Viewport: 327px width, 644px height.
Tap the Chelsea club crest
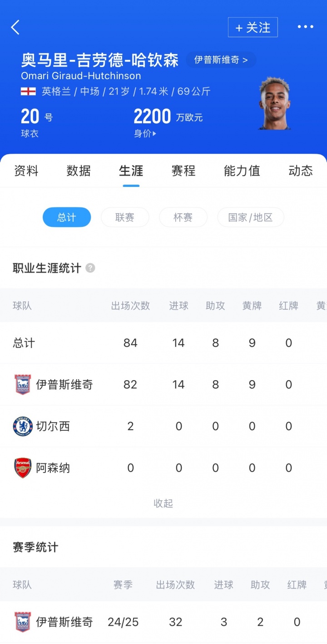coord(23,426)
